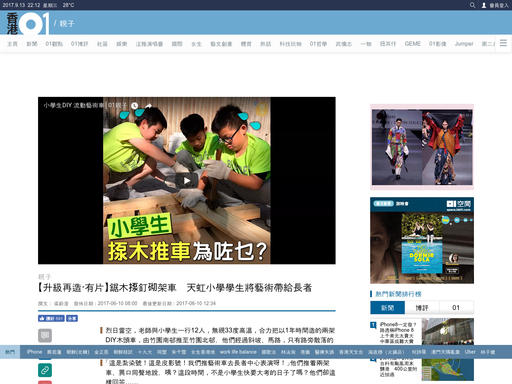Image resolution: width=512 pixels, height=384 pixels.
Task: Click the member login user icon
Action: click(484, 5)
